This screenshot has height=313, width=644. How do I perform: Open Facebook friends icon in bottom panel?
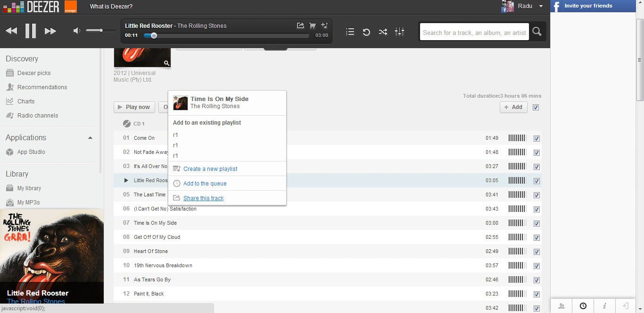pyautogui.click(x=561, y=306)
